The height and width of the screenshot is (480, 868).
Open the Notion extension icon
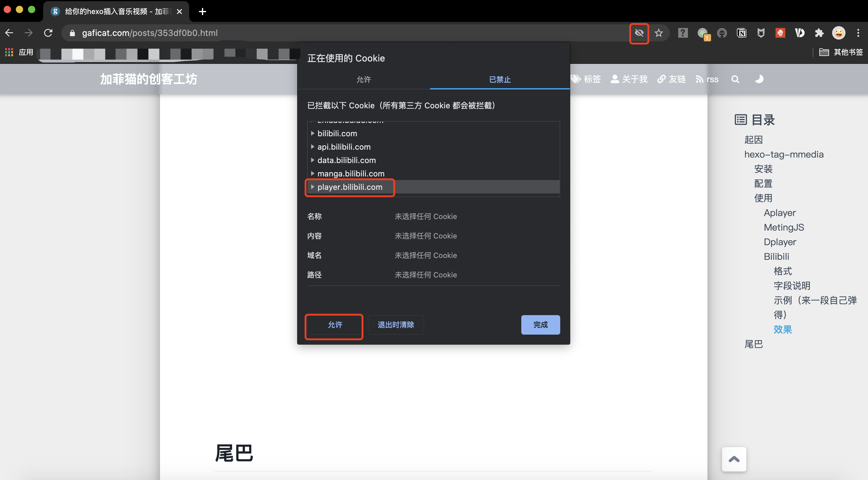[741, 33]
